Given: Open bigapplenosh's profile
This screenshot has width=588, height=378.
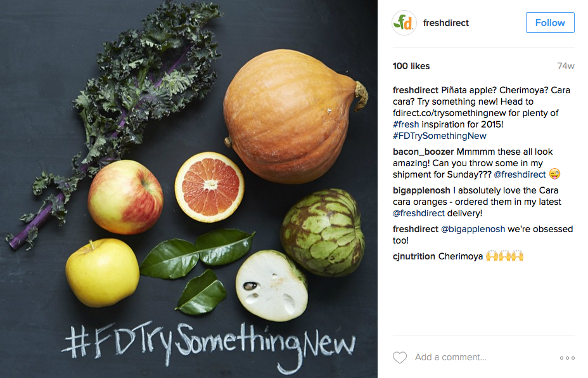Looking at the screenshot, I should 421,190.
